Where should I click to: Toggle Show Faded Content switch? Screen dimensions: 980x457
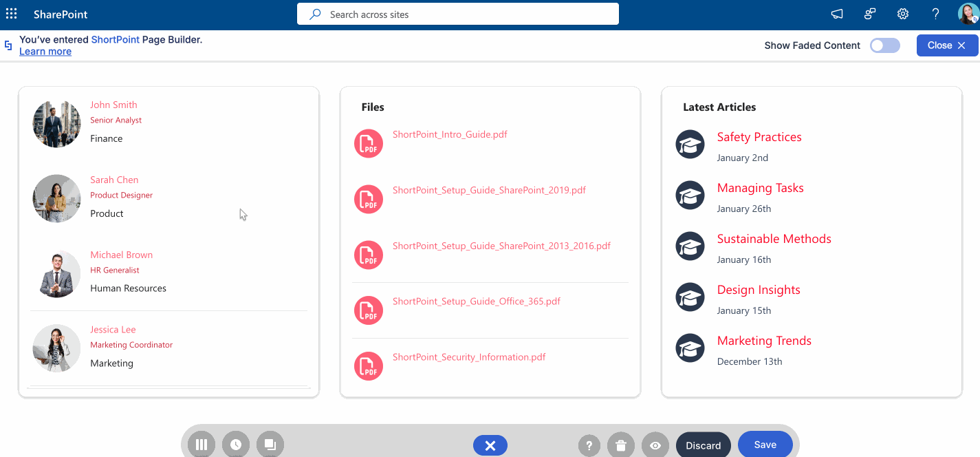pyautogui.click(x=884, y=45)
